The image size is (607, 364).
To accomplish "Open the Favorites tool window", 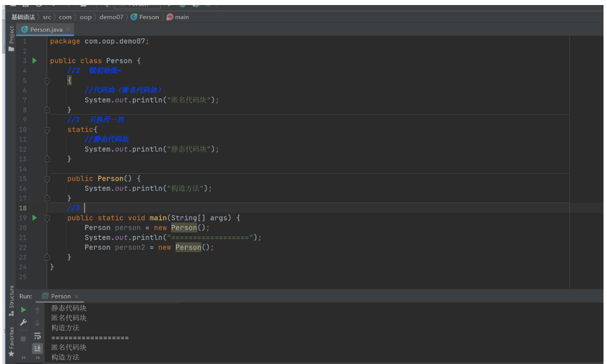I will click(x=12, y=341).
